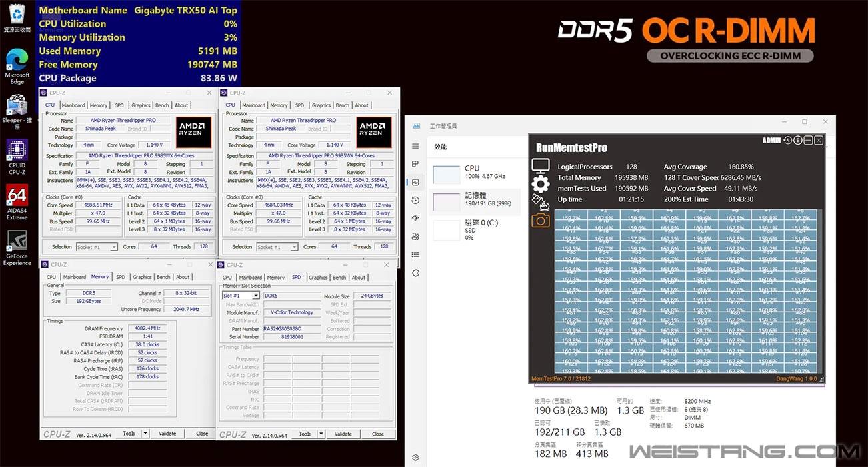Open the history clock icon beside ADMIN

click(x=787, y=141)
